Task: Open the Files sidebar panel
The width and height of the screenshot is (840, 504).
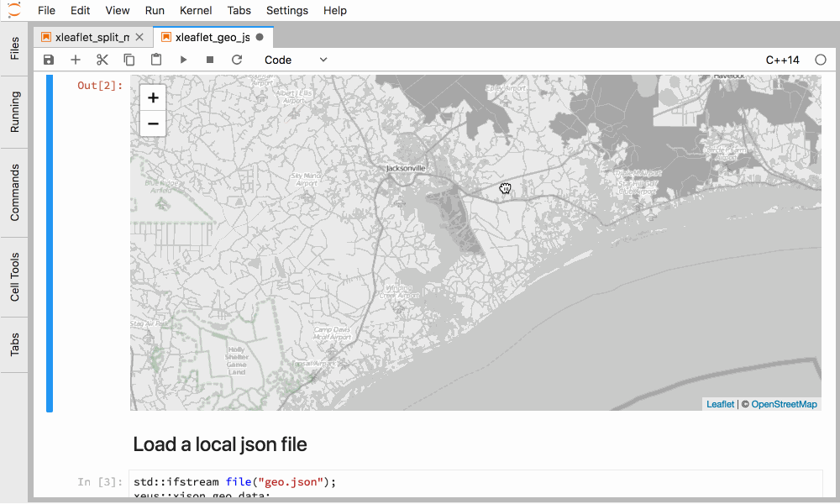Action: point(14,48)
